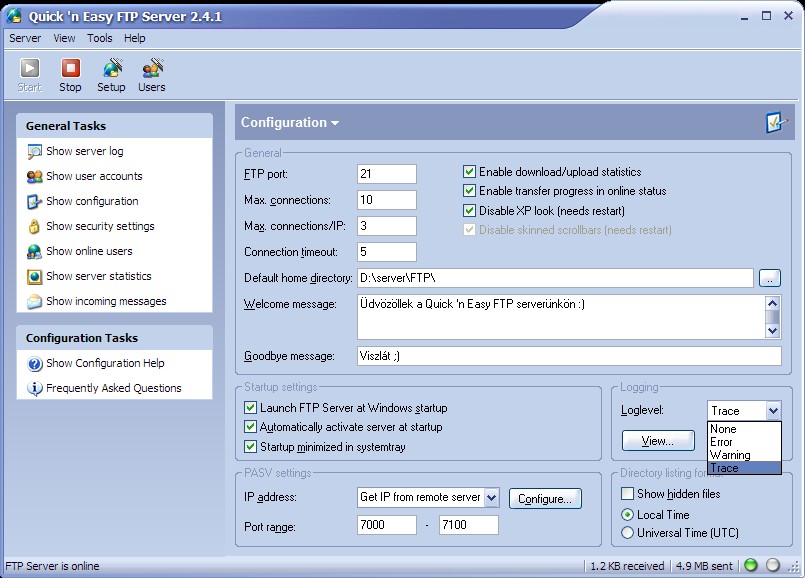Open the Users toolbar icon
The image size is (805, 578).
pos(152,68)
